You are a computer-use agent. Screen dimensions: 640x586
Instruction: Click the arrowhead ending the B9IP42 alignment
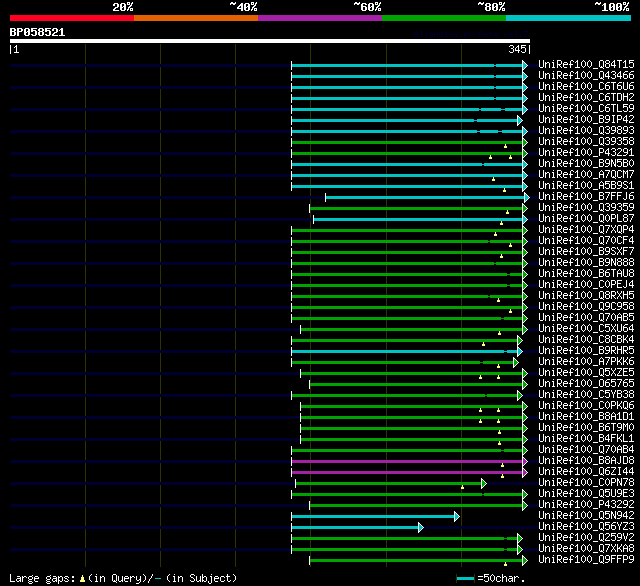click(x=520, y=120)
